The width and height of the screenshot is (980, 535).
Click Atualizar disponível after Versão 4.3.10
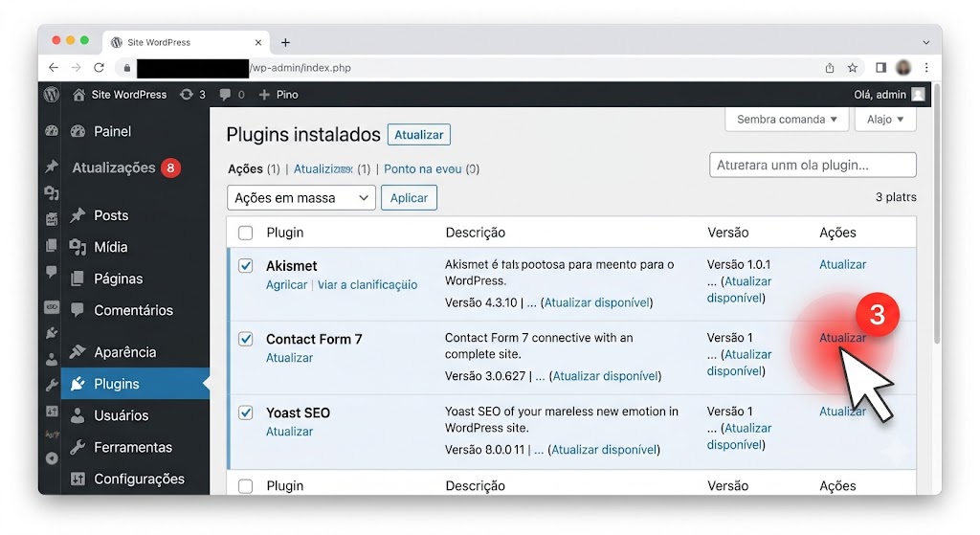pyautogui.click(x=597, y=302)
